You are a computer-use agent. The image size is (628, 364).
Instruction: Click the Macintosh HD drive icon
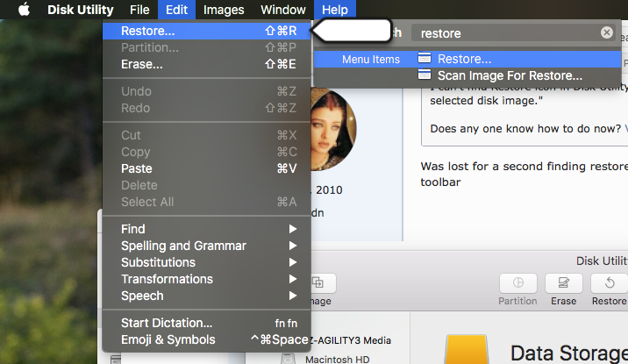click(x=288, y=359)
